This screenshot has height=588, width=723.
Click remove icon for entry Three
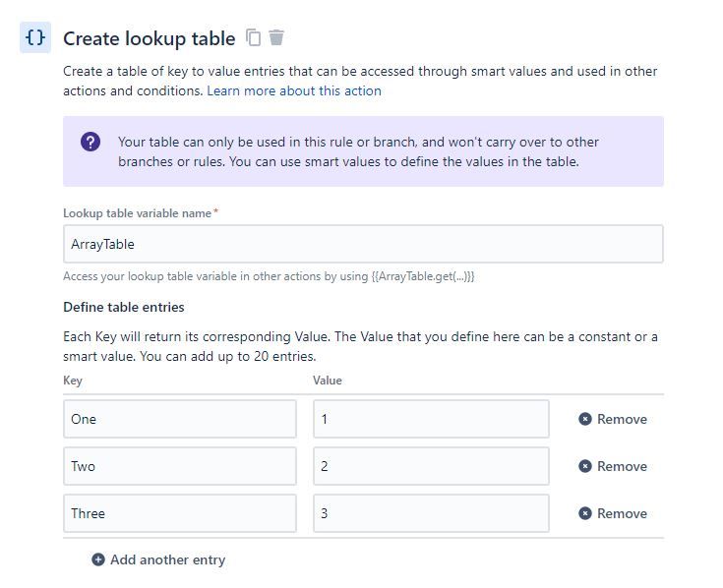(x=585, y=513)
